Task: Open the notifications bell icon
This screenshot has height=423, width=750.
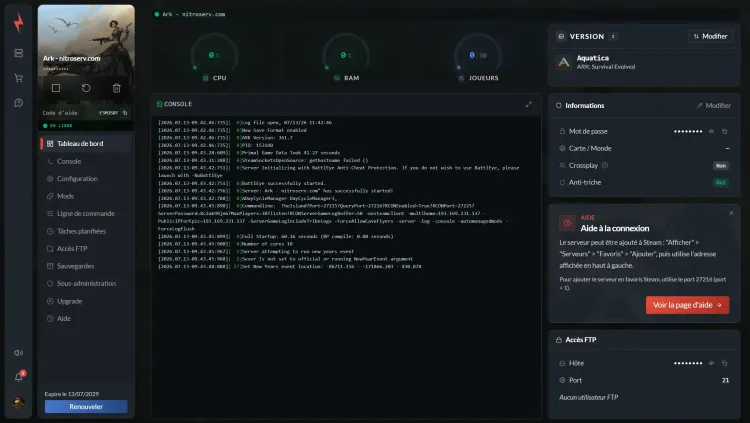Action: 19,377
